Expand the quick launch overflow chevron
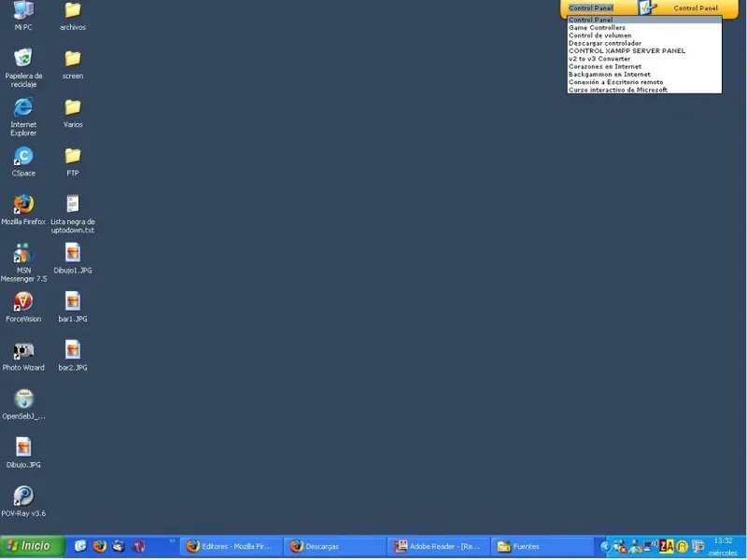 click(172, 541)
